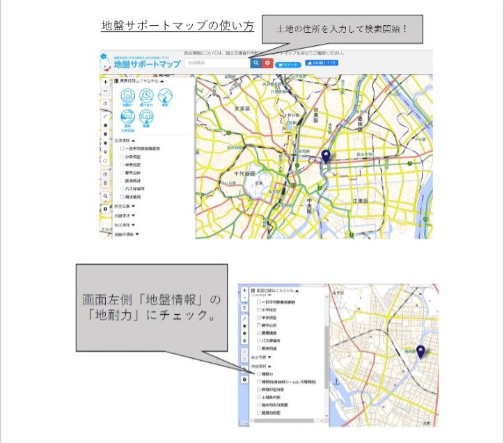
Task: Click the horizontal scrollbar of lower layer panel
Action: (x=284, y=421)
